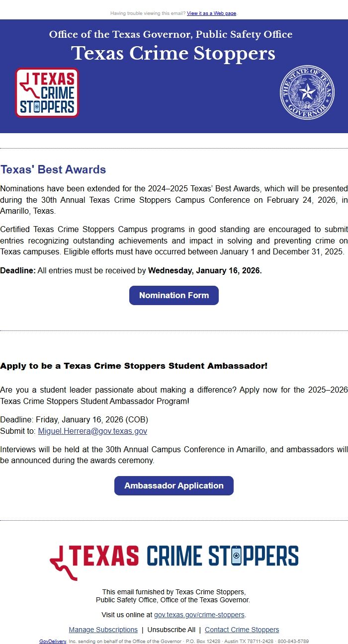Click the phone-shaped O in footer STOPPERS logo
Viewport: 348px width, 644px height.
[x=236, y=556]
